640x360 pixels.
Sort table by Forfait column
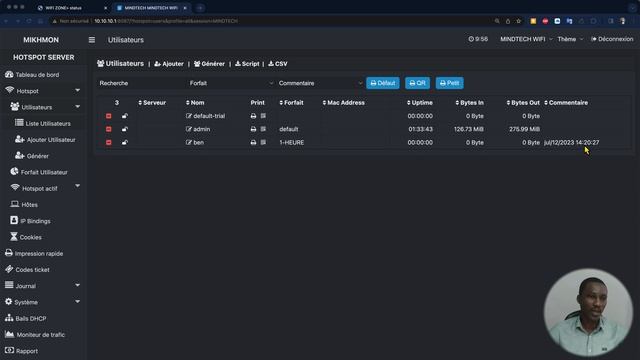click(x=291, y=103)
